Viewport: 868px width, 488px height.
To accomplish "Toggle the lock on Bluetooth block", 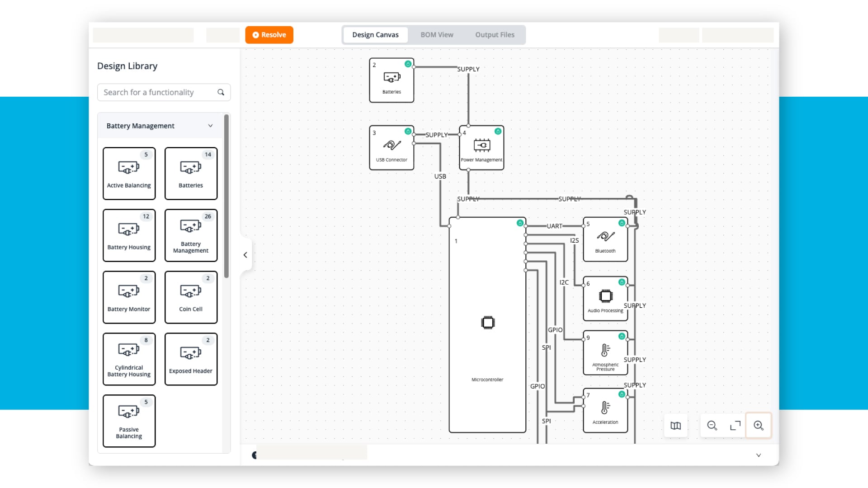I will pyautogui.click(x=622, y=223).
